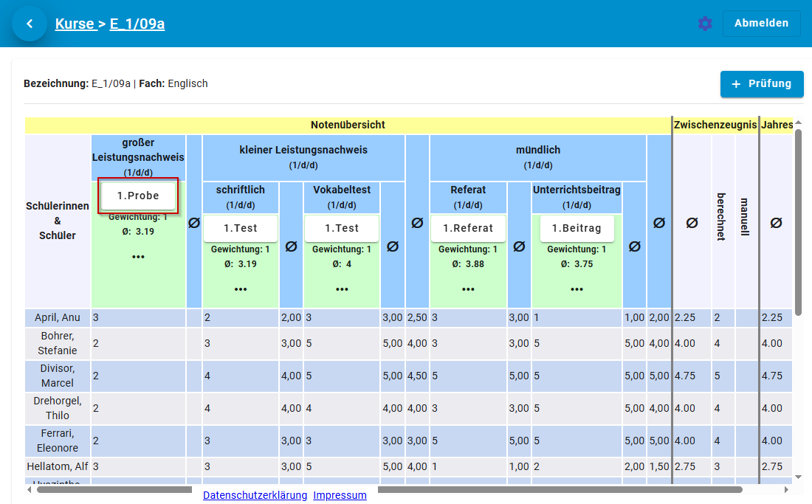Image resolution: width=812 pixels, height=504 pixels.
Task: Open three-dots menu under 1.Probe
Action: (138, 257)
